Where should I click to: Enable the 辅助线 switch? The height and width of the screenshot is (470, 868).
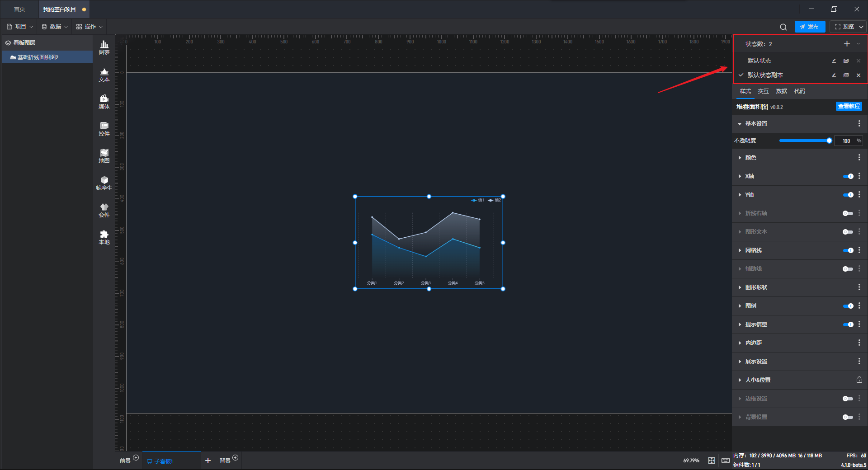[x=848, y=269]
